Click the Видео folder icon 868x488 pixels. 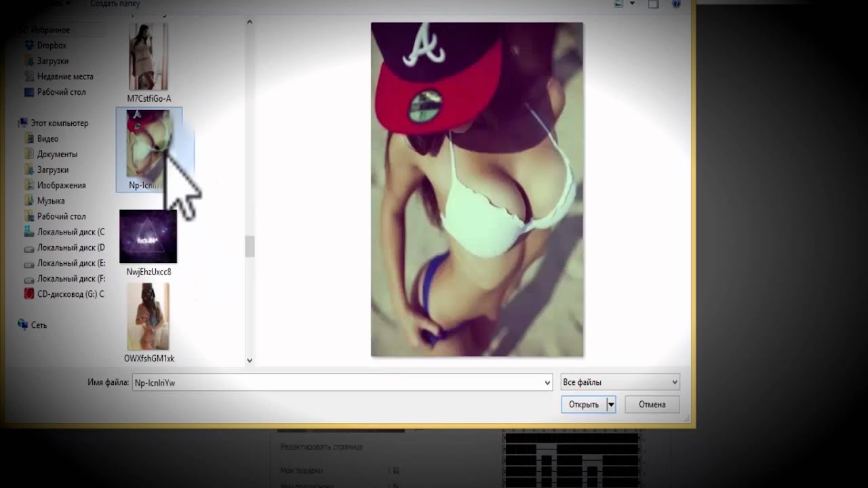29,138
